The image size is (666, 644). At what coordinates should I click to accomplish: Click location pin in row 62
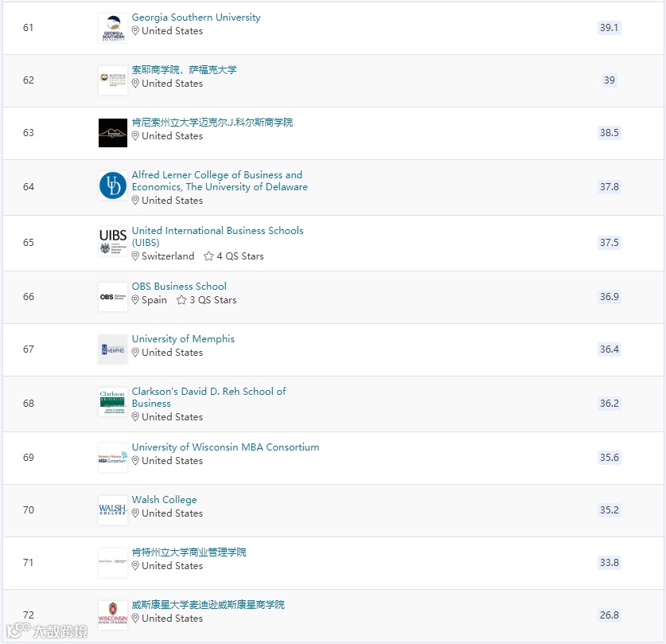135,84
